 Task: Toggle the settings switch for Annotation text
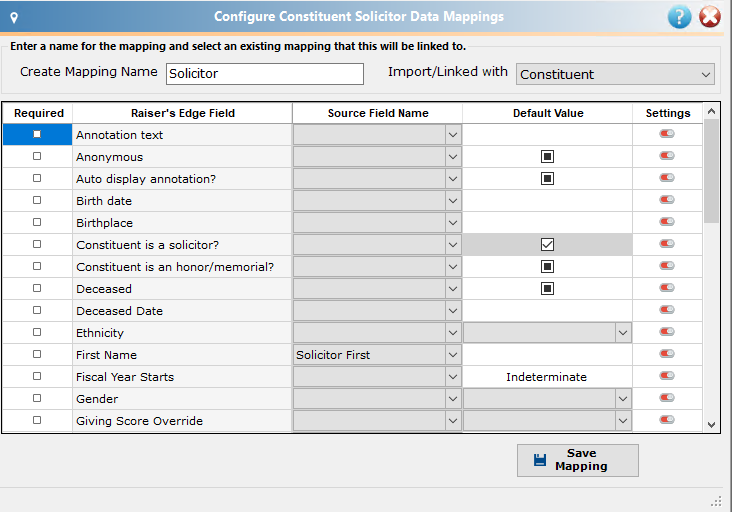[667, 134]
